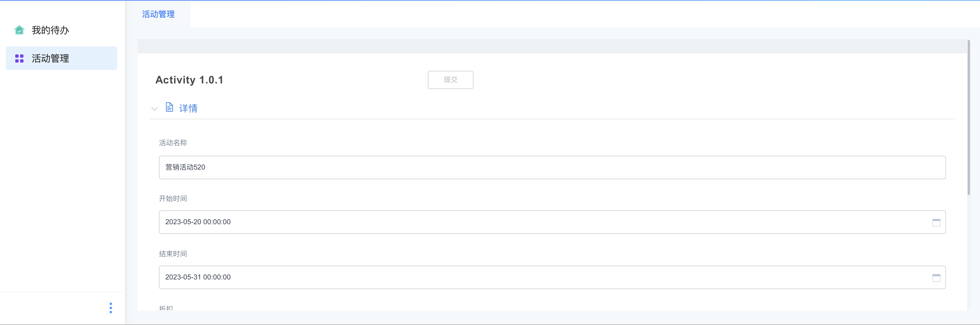This screenshot has width=980, height=325.
Task: Open the calendar picker for 开始时间
Action: pos(936,222)
